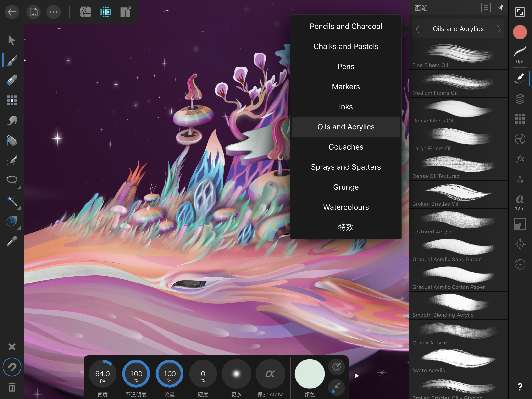The width and height of the screenshot is (532, 399).
Task: Select Oils and Acrylics menu item
Action: click(346, 127)
